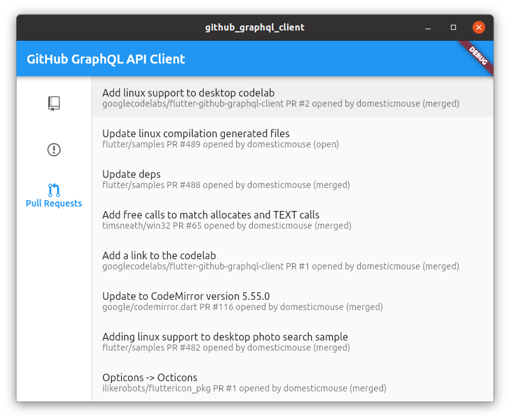The image size is (510, 420).
Task: Click the Pull Requests navigation icon
Action: 54,189
